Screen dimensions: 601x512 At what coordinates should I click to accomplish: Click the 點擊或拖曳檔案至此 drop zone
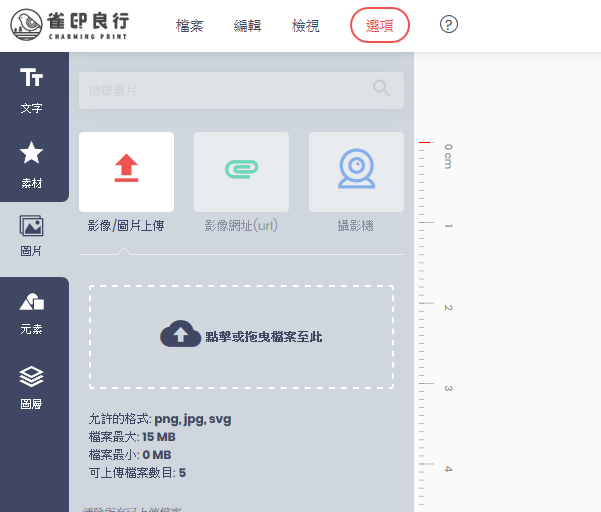point(241,337)
